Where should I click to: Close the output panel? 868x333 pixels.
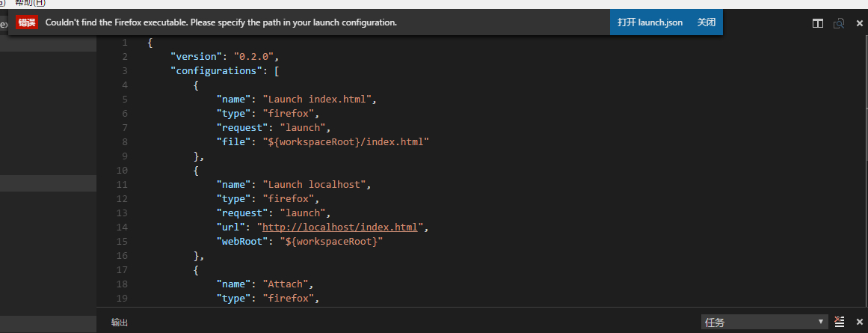point(859,322)
